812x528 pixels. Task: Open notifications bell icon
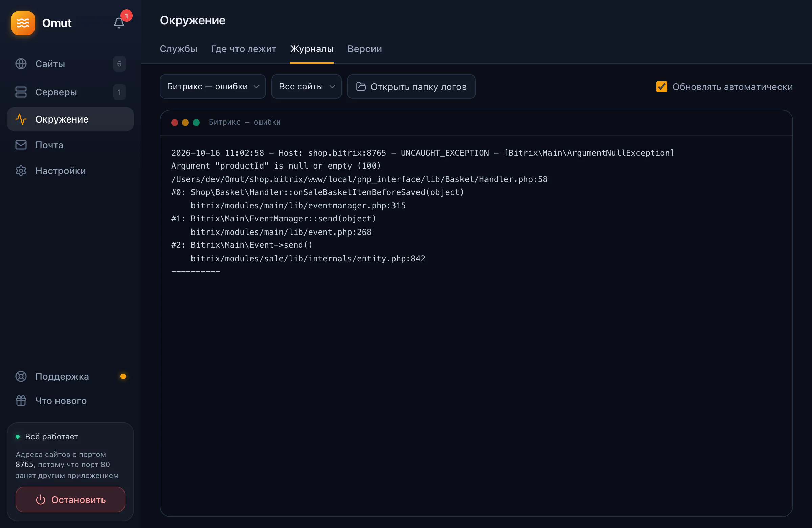pos(119,23)
